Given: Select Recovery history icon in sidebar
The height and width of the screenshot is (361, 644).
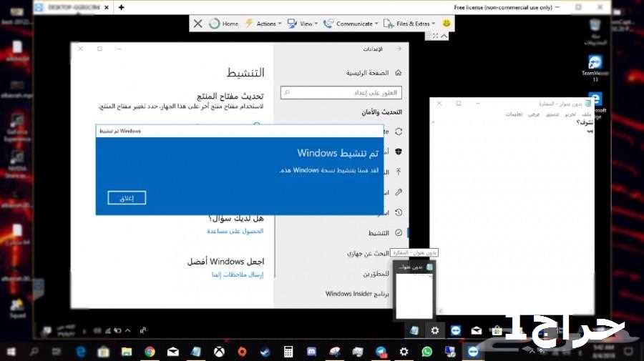Looking at the screenshot, I should [399, 212].
